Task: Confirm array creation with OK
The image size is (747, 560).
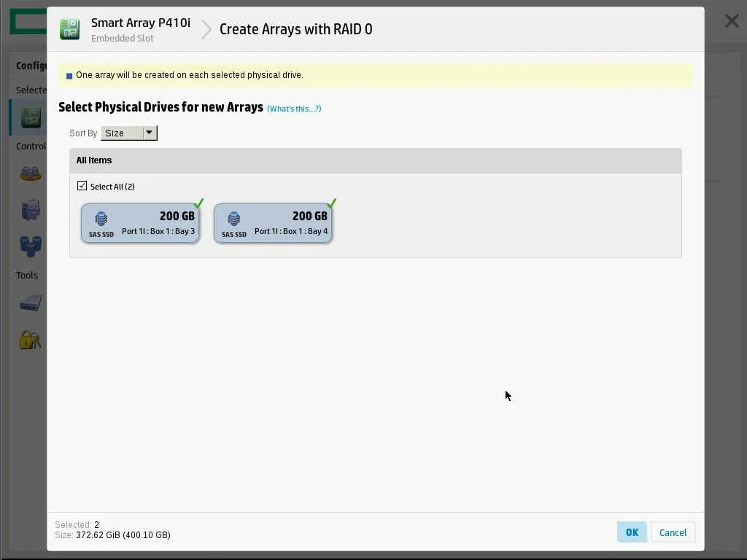Action: pos(632,532)
